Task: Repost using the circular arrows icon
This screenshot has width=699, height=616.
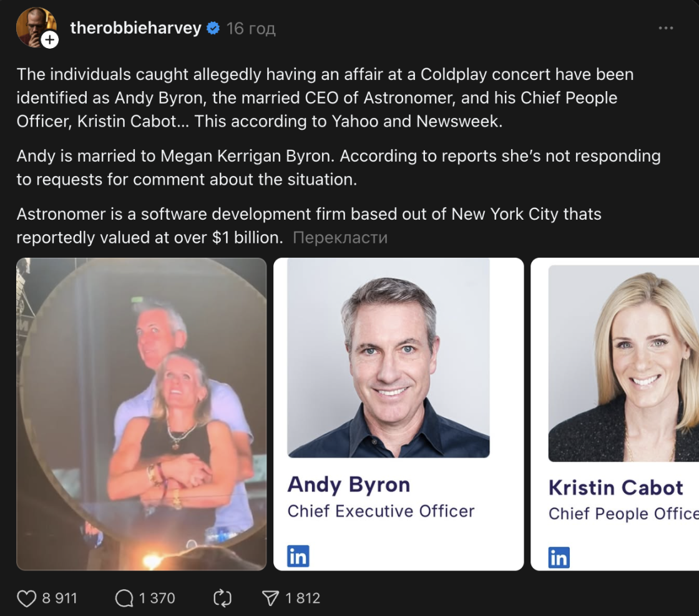Action: pos(222,598)
